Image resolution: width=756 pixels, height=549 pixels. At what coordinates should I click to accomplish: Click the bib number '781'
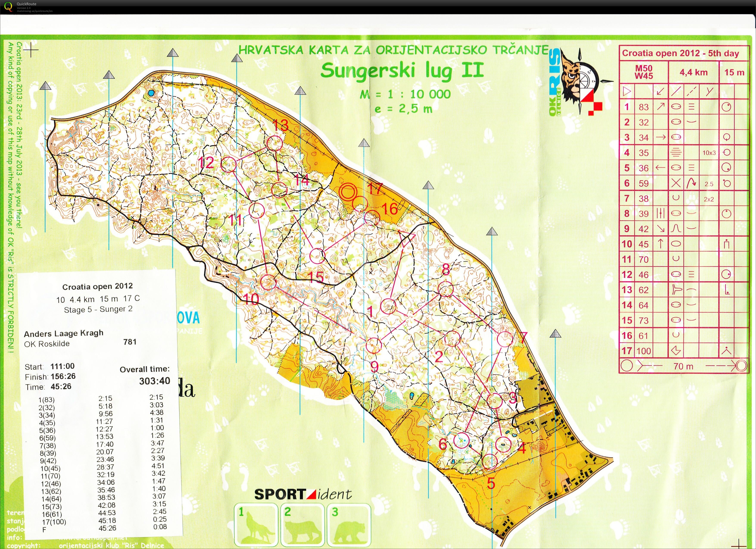pos(130,342)
